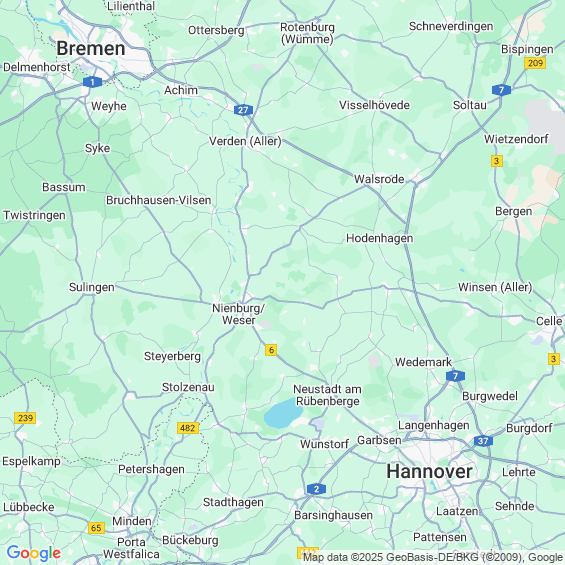Screen dimensions: 565x565
Task: Click the yellow 239 road marker
Action: point(25,418)
